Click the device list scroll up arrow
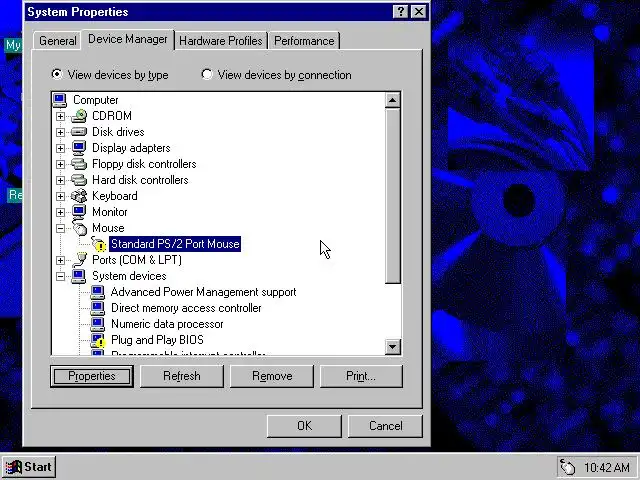Screen dimensions: 640x480 (393, 100)
